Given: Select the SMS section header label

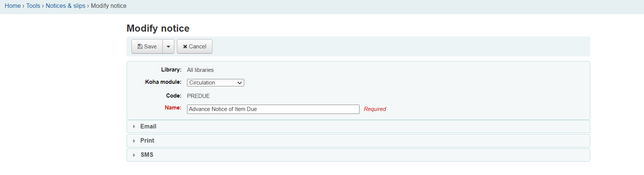Looking at the screenshot, I should pos(147,155).
